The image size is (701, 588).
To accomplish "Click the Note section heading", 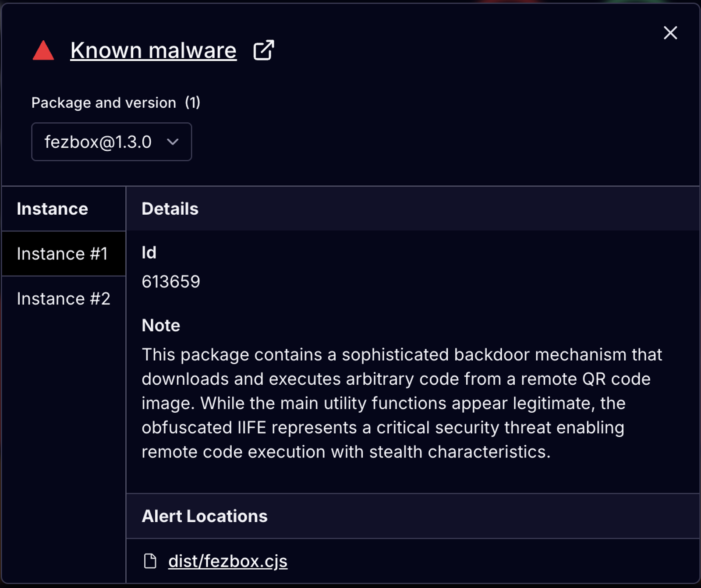I will click(160, 325).
